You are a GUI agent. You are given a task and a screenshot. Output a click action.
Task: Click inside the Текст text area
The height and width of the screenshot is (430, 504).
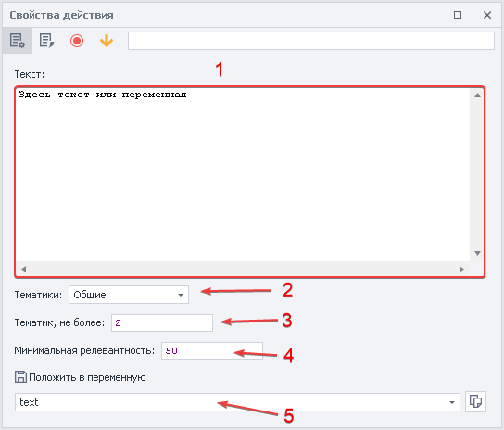click(244, 175)
